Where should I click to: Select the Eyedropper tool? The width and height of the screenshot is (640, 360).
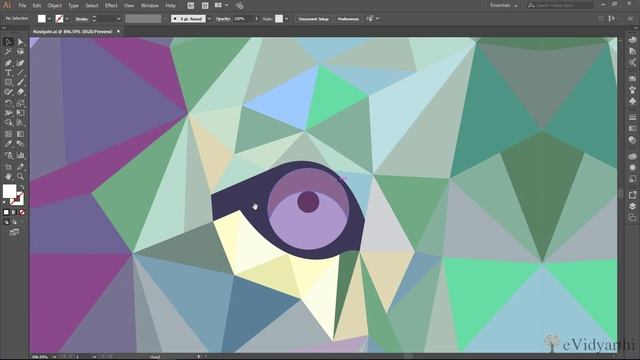tap(8, 144)
